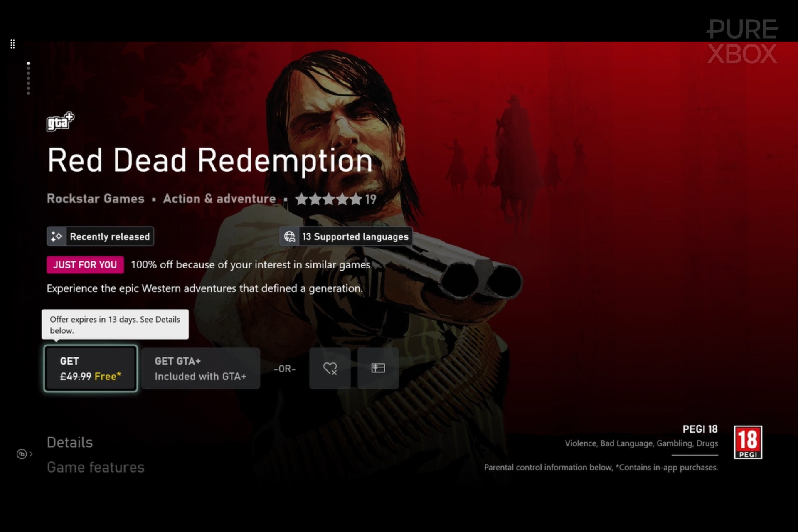Click the 13 Supported languages tag
The width and height of the screenshot is (798, 532).
[346, 236]
